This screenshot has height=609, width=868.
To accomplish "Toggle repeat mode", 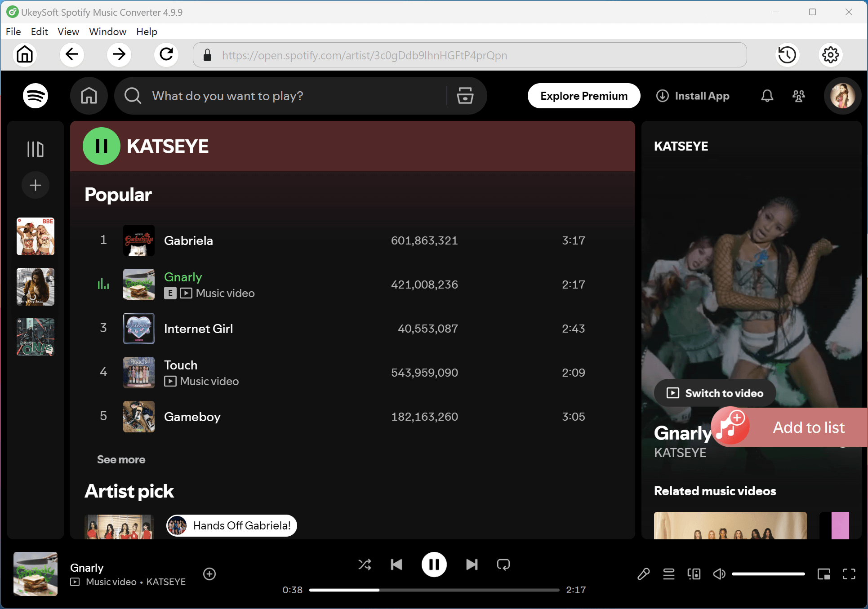I will 503,565.
